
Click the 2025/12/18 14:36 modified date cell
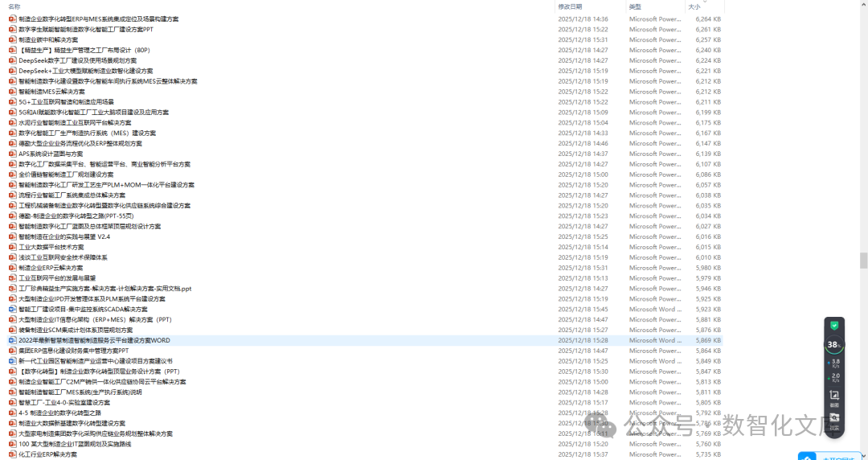coord(583,18)
